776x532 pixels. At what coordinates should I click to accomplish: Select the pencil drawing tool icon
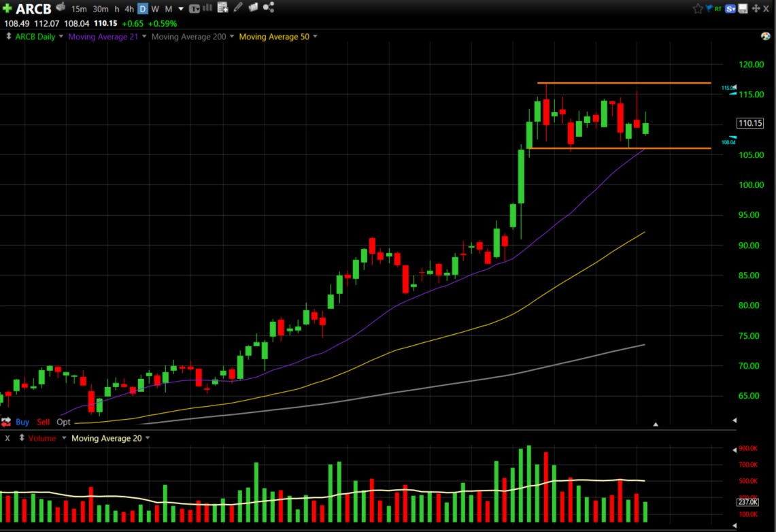(x=238, y=7)
